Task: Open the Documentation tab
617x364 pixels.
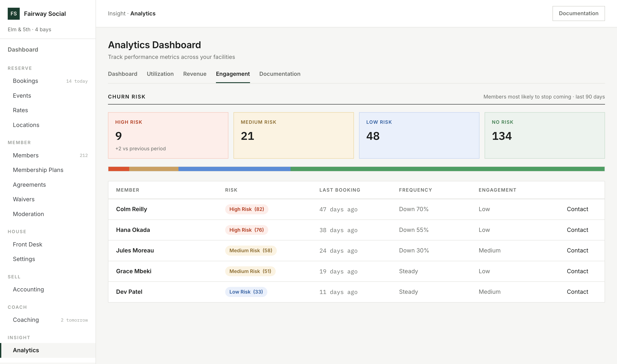Action: pyautogui.click(x=280, y=74)
